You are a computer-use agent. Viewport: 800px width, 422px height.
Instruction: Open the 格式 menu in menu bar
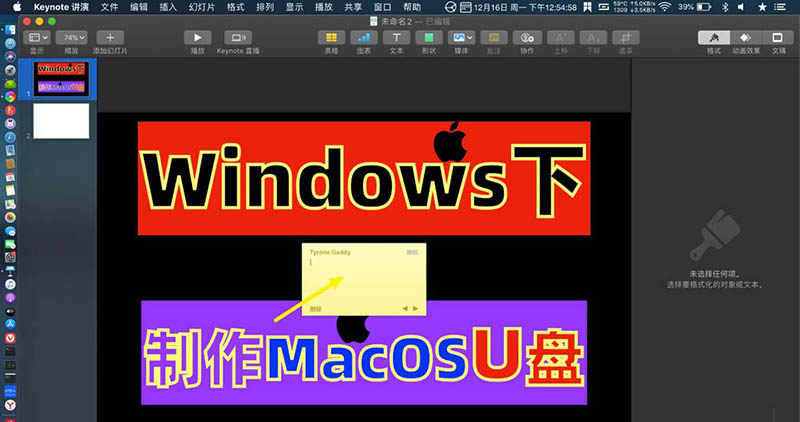(235, 6)
